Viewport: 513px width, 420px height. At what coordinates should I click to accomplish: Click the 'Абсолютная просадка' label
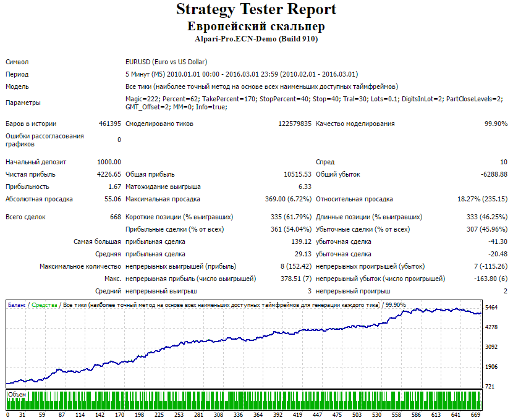point(39,199)
